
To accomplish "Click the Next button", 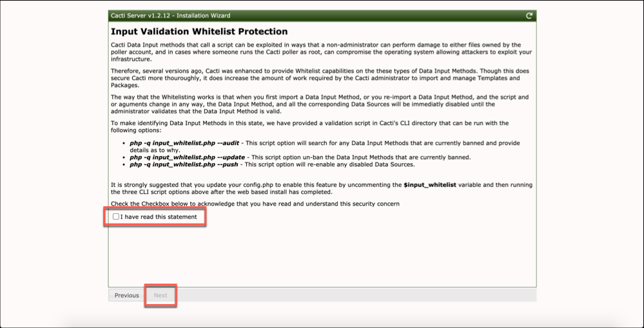I will [161, 295].
